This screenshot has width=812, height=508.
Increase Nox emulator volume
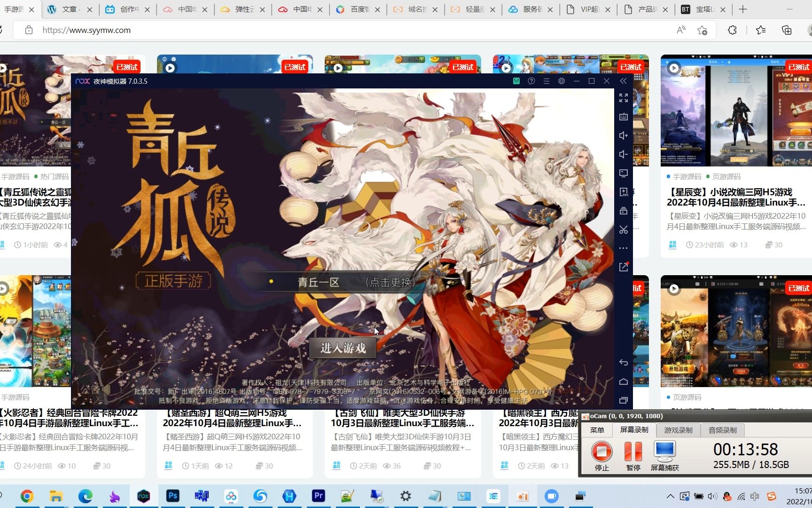click(624, 135)
